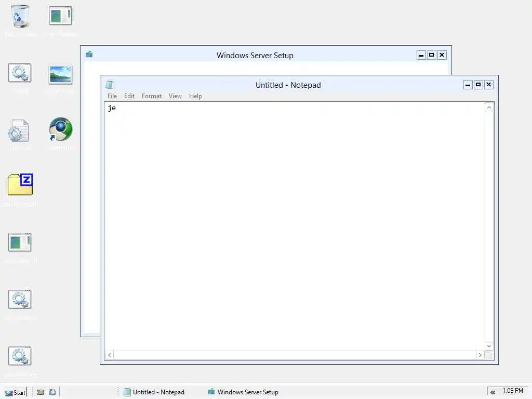Select the zipped folder with Z badge
This screenshot has height=399, width=532.
20,184
